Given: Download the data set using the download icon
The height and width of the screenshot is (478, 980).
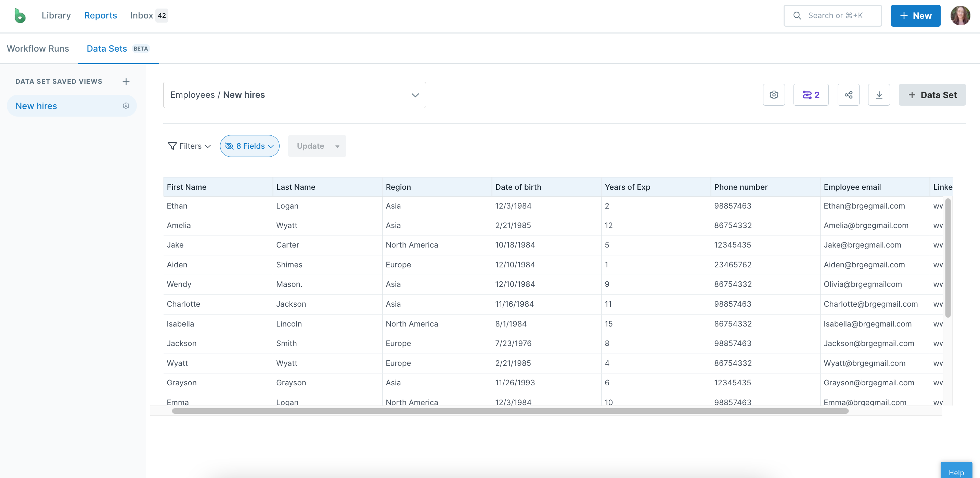Looking at the screenshot, I should [879, 95].
